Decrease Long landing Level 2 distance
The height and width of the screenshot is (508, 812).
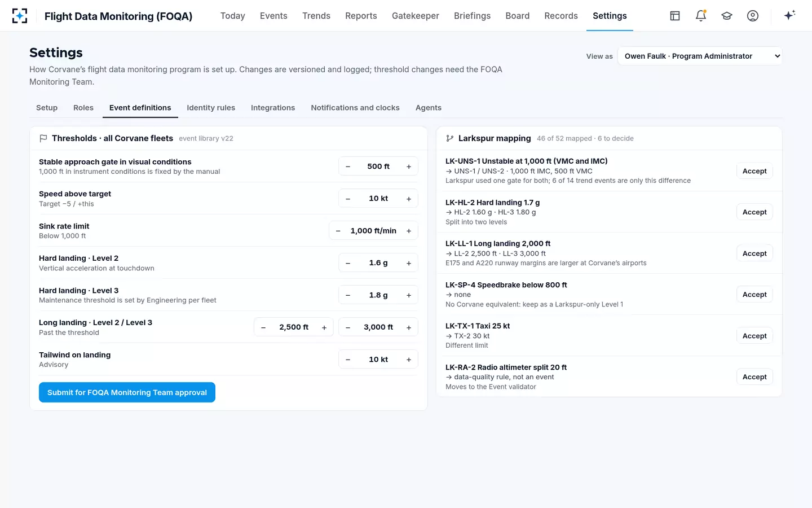point(263,327)
